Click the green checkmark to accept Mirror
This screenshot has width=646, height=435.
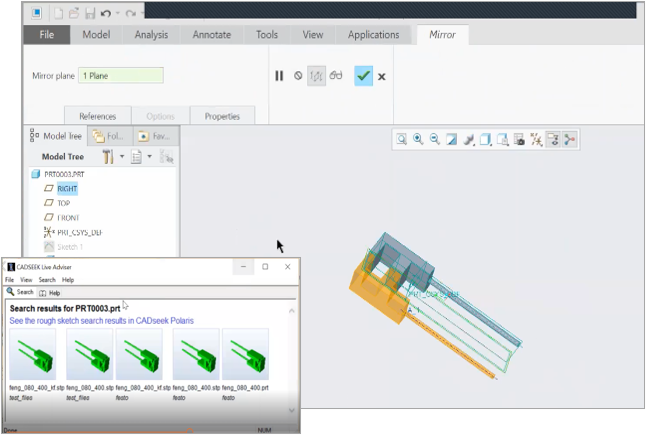[363, 76]
